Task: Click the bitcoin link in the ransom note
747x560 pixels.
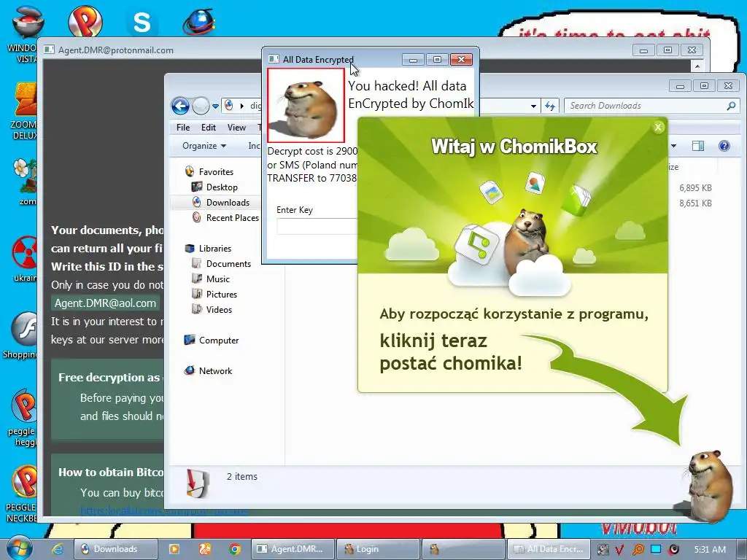Action: click(x=163, y=511)
